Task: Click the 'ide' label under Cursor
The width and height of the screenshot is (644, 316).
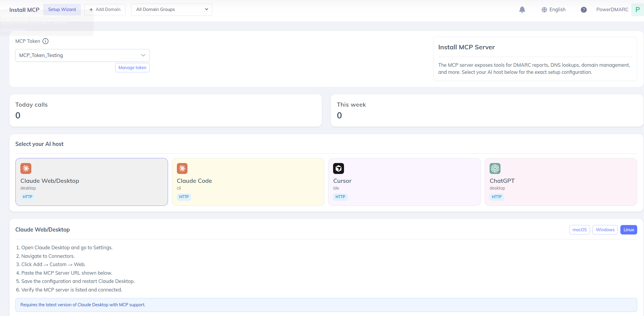Action: [x=336, y=188]
